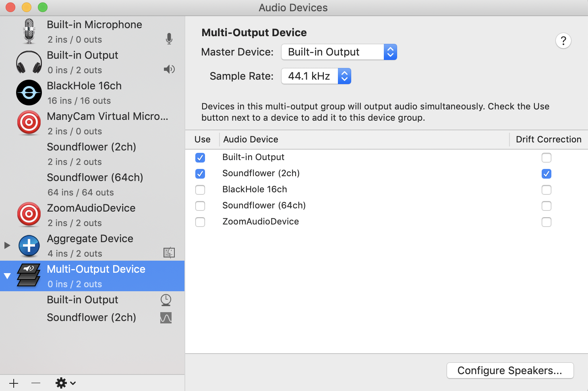Open the gear actions menu
This screenshot has height=391, width=588.
(x=65, y=383)
